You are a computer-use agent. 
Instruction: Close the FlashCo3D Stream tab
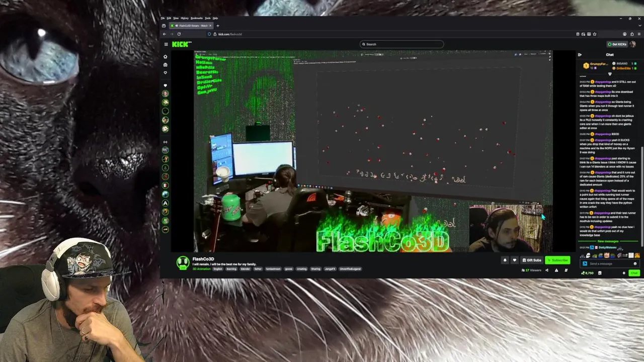(x=211, y=26)
